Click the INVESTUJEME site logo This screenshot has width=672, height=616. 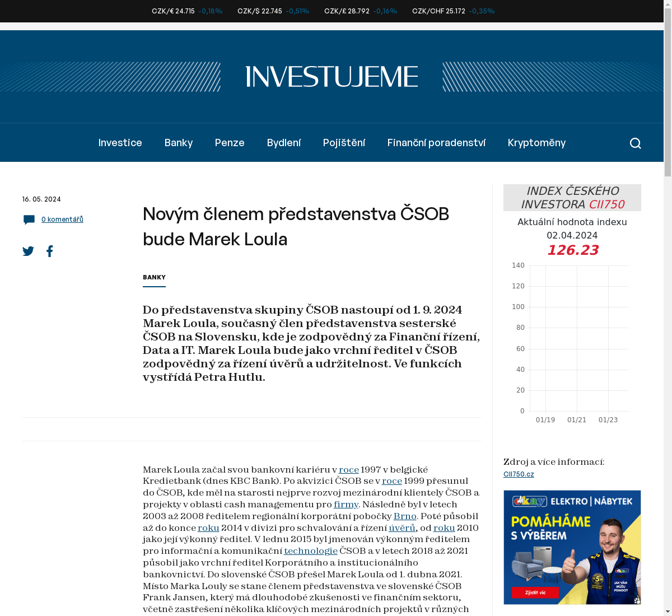click(x=332, y=77)
